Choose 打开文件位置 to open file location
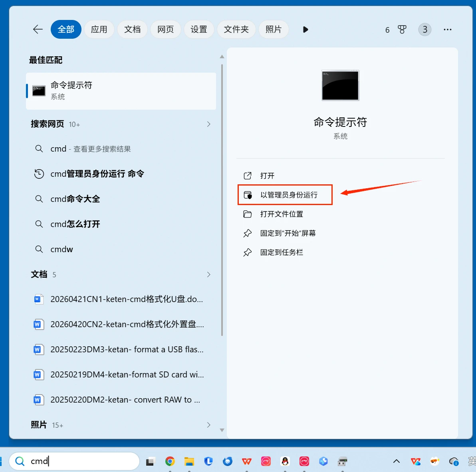The height and width of the screenshot is (472, 476). click(x=282, y=214)
